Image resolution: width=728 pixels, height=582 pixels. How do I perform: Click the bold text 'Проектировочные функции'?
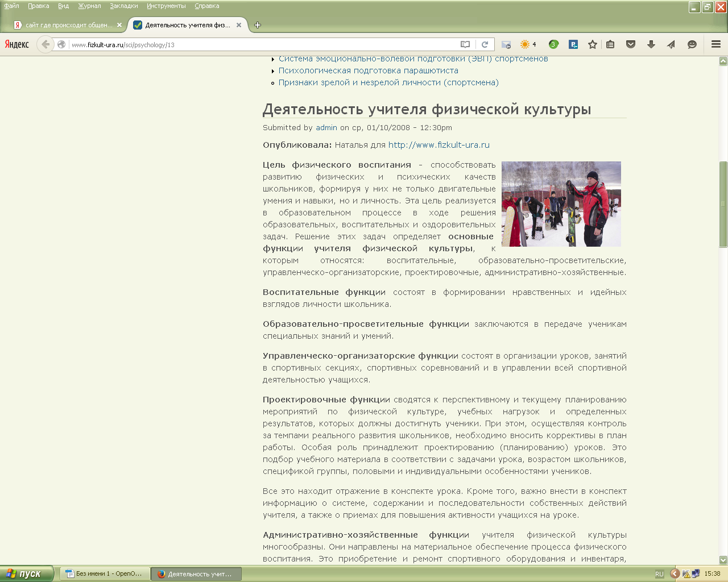326,400
